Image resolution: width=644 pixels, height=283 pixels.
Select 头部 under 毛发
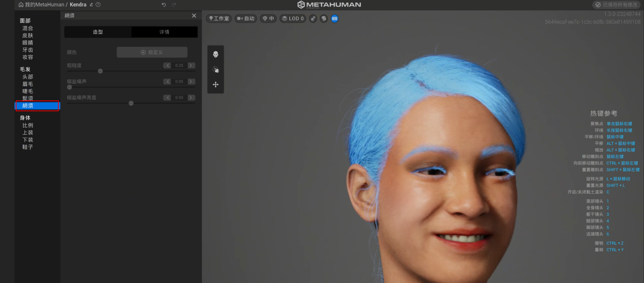(x=28, y=77)
